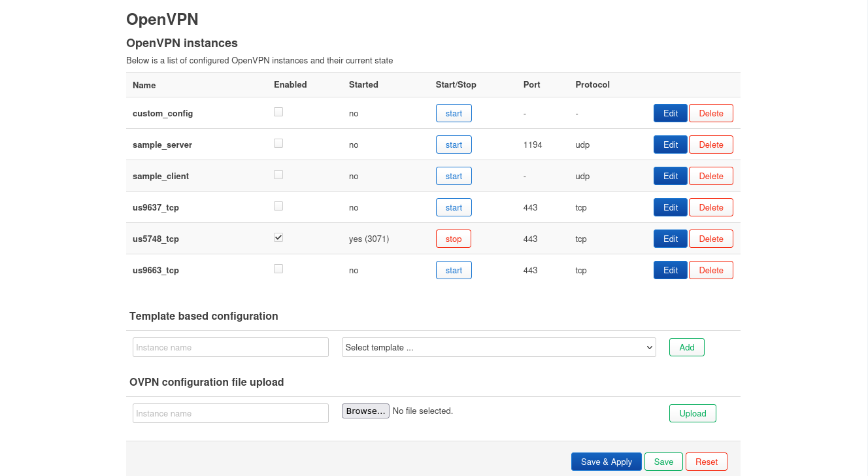Viewport: 868px width, 476px height.
Task: Enable the us9637_tcp instance checkbox
Action: [278, 206]
